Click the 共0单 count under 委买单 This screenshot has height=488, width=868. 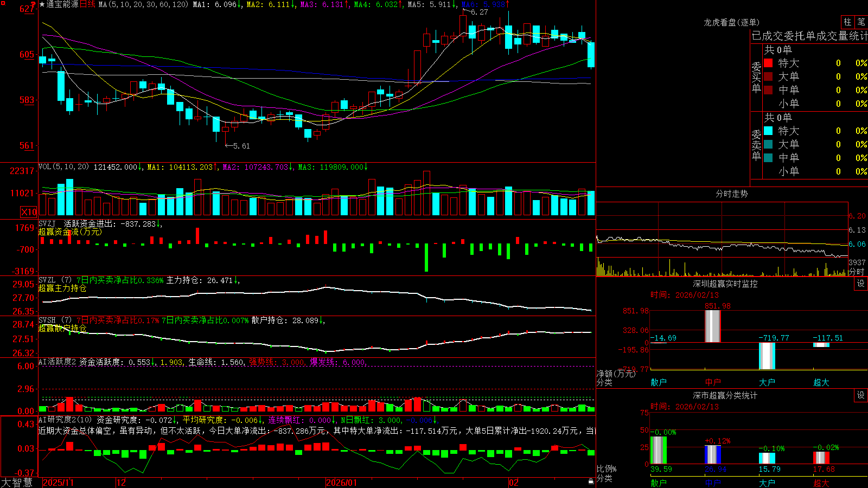click(x=778, y=50)
